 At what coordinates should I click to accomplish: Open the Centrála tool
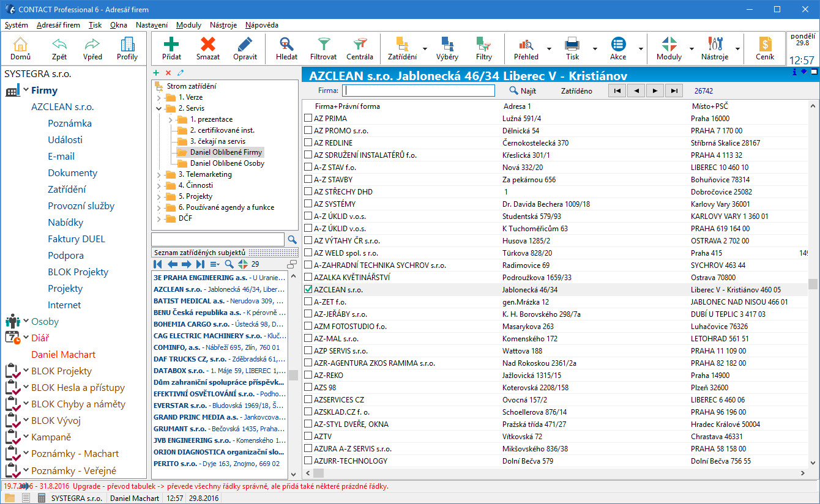[360, 48]
